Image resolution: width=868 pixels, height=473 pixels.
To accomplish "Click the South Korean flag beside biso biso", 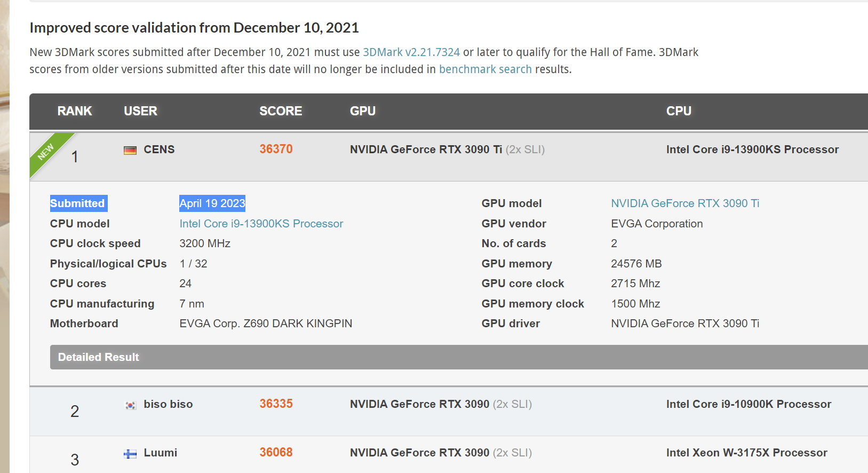I will [x=130, y=404].
